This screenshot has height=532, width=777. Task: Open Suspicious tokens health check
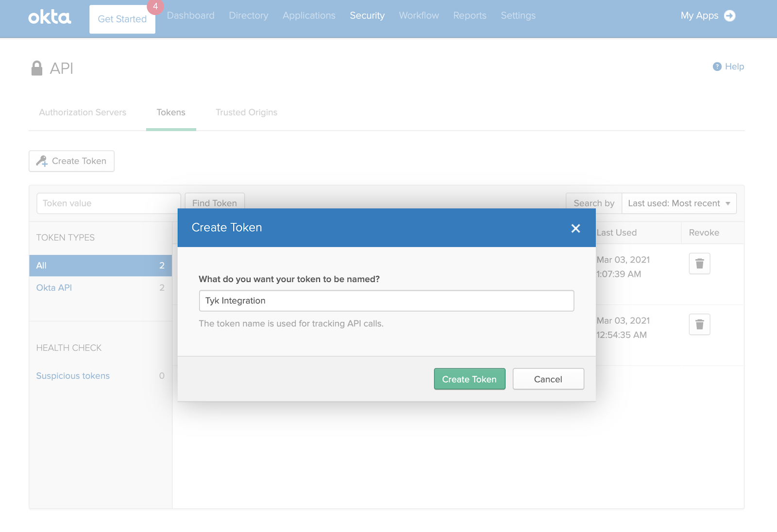[x=73, y=376]
